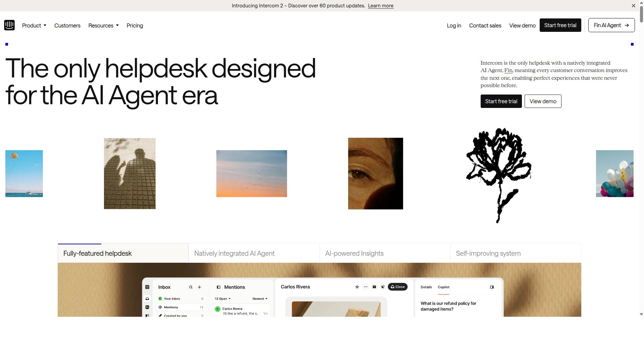Screen dimensions: 644x362
Task: Open the Learn more link in the banner
Action: pos(381,6)
